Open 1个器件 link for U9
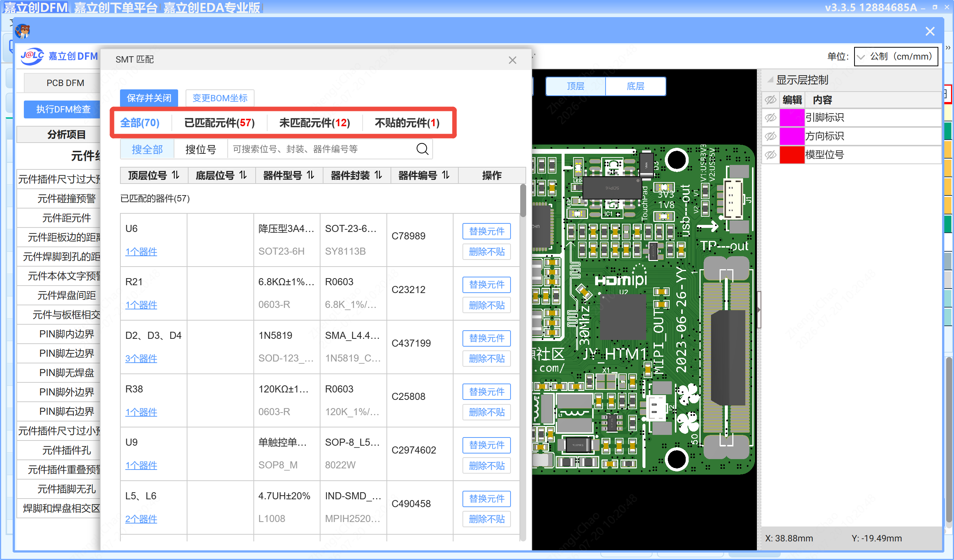 (141, 466)
